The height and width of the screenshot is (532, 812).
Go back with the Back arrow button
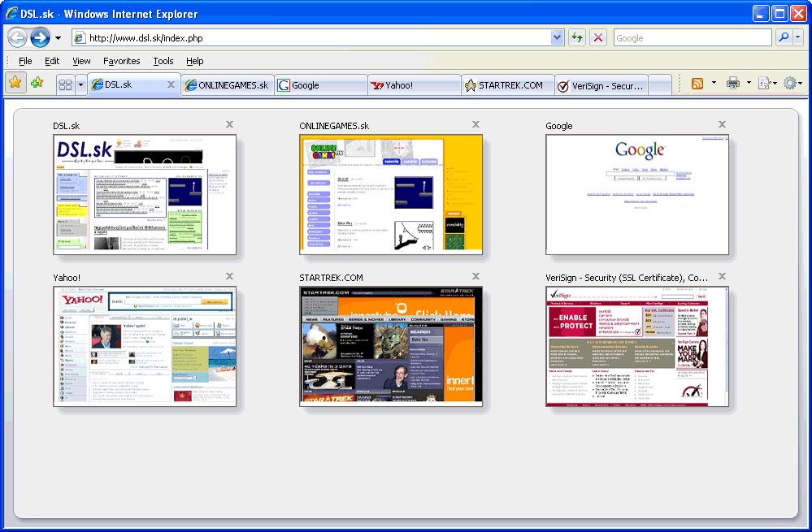point(17,38)
